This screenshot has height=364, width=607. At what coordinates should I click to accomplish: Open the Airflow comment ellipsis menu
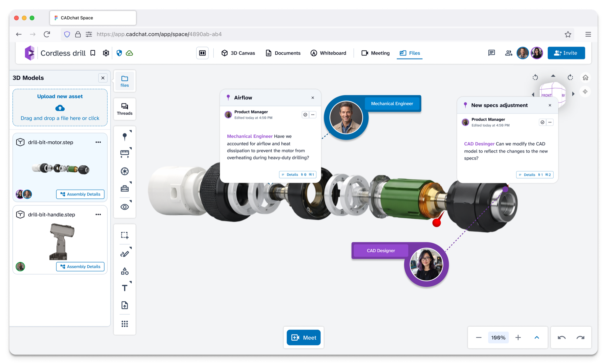[313, 115]
